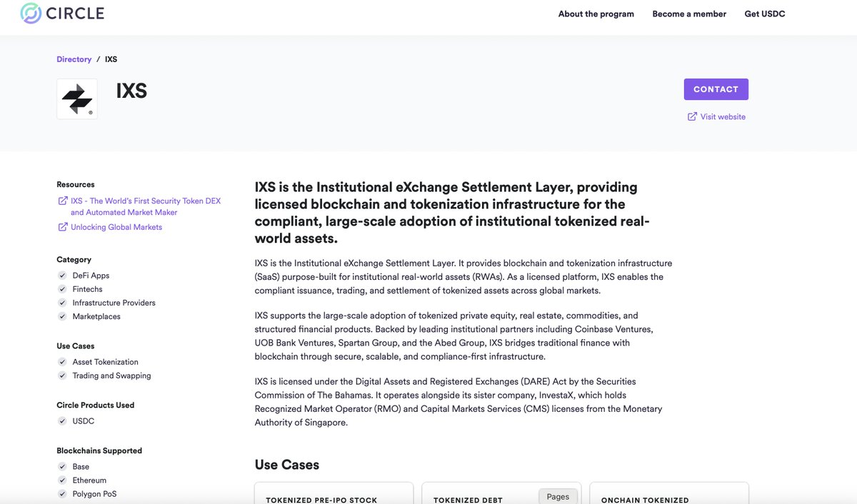Image resolution: width=857 pixels, height=504 pixels.
Task: Click the checkmark icon beside USDC
Action: (63, 421)
